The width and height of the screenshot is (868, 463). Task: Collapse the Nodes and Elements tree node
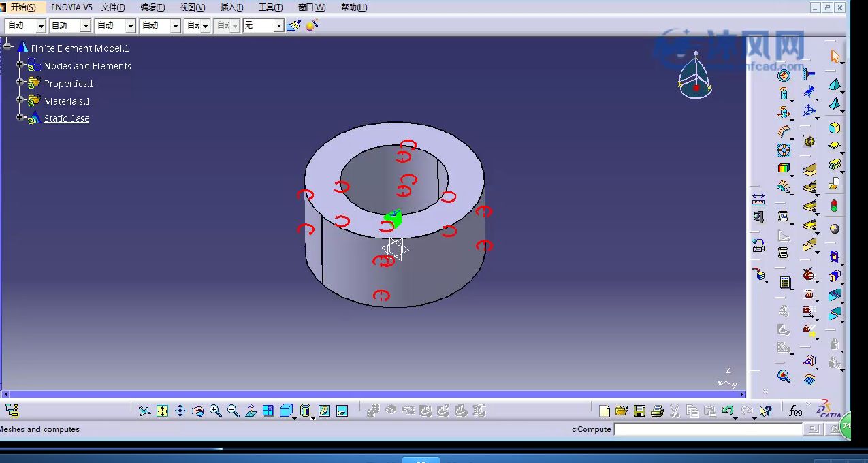click(x=20, y=66)
